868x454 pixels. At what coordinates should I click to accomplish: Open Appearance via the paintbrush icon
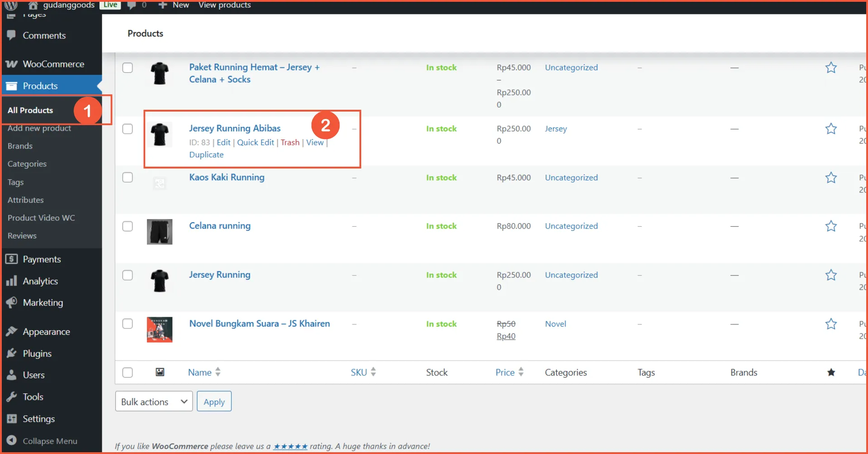tap(12, 331)
